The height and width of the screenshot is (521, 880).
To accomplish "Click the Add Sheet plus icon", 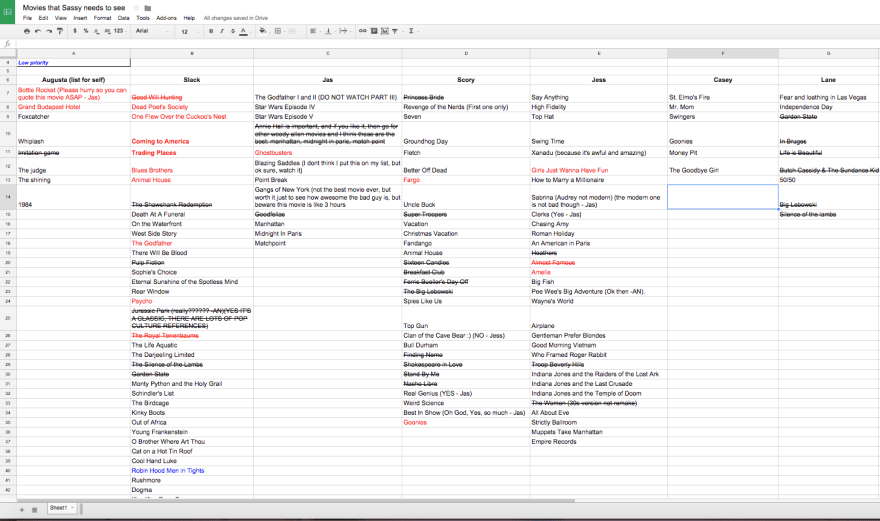I will (x=22, y=509).
